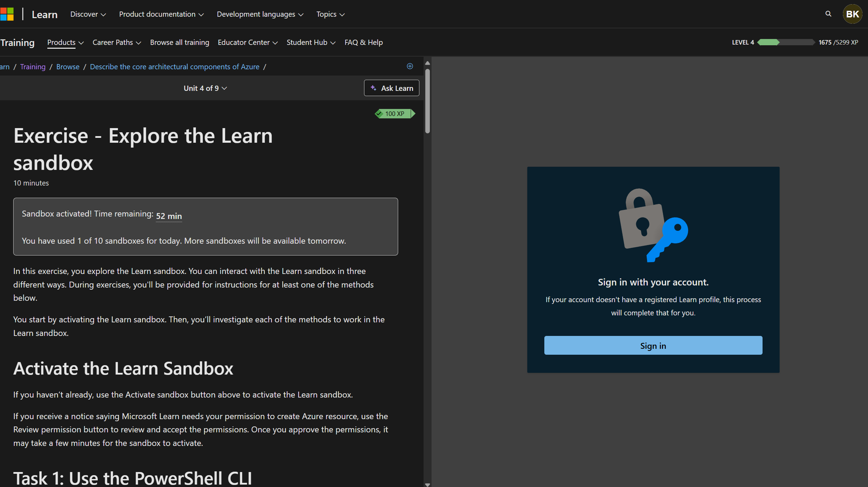
Task: Expand the Unit 4 of 9 selector
Action: click(205, 88)
